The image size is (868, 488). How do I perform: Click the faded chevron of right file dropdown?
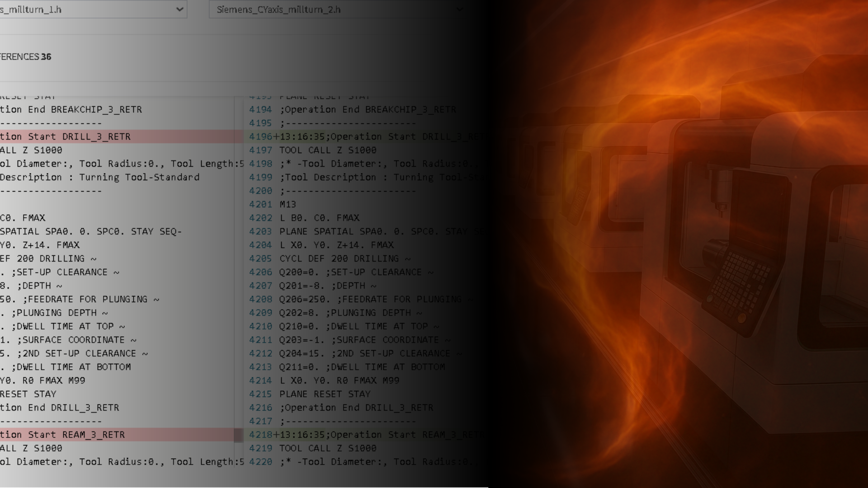(x=459, y=9)
